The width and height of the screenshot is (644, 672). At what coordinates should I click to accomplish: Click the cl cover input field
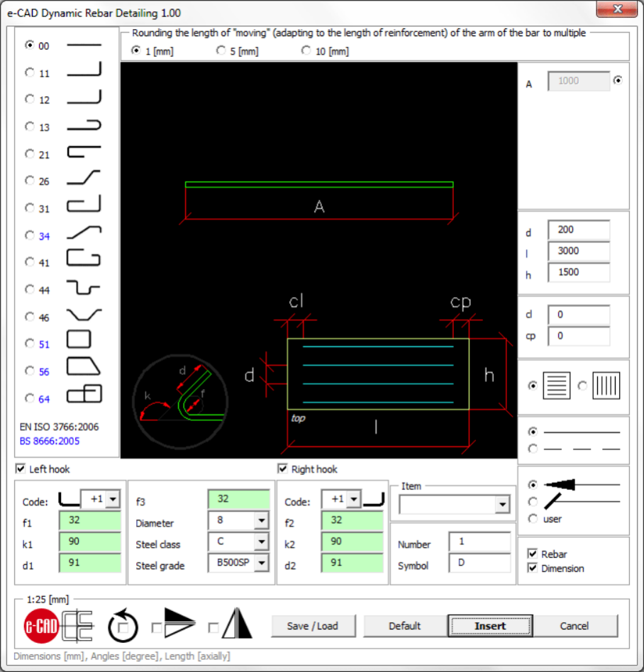coord(579,315)
